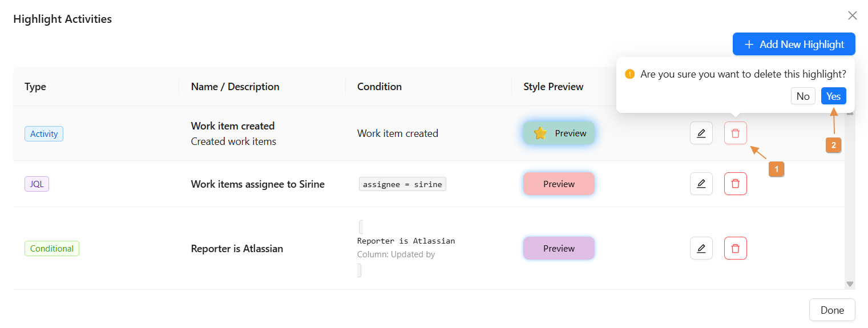Image resolution: width=868 pixels, height=328 pixels.
Task: Click the purple Preview style swatch
Action: click(559, 248)
